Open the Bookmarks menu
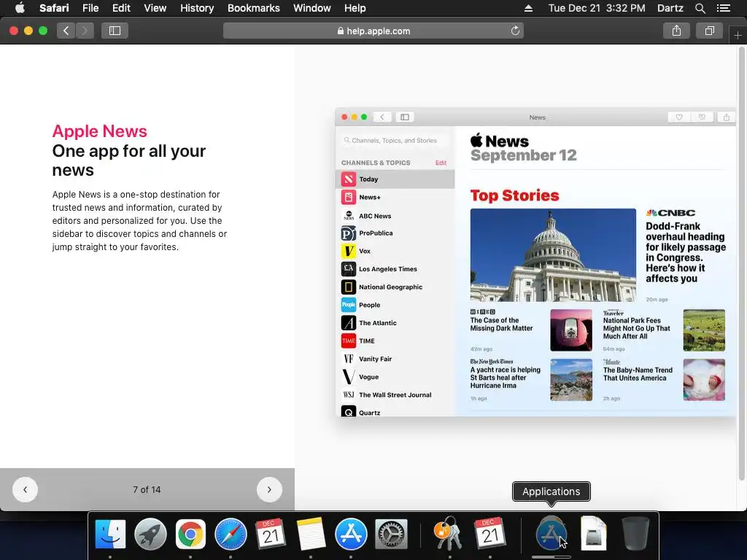Viewport: 747px width, 560px height. (x=253, y=8)
